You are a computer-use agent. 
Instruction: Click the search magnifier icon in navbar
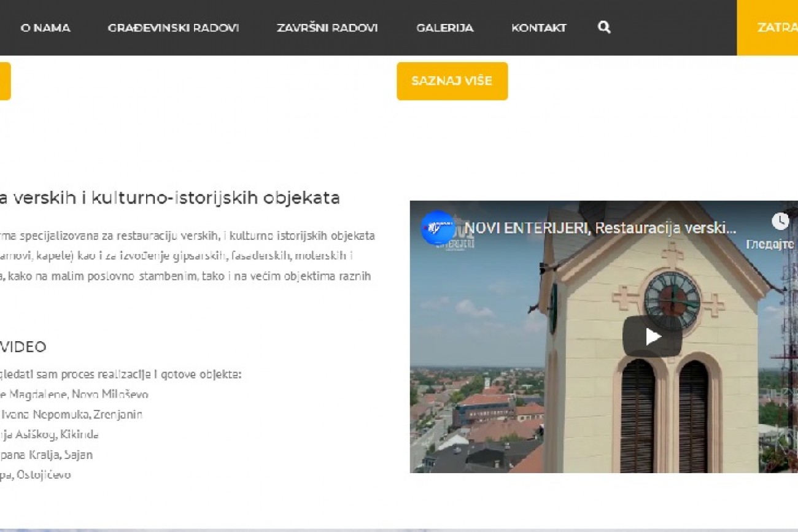604,27
